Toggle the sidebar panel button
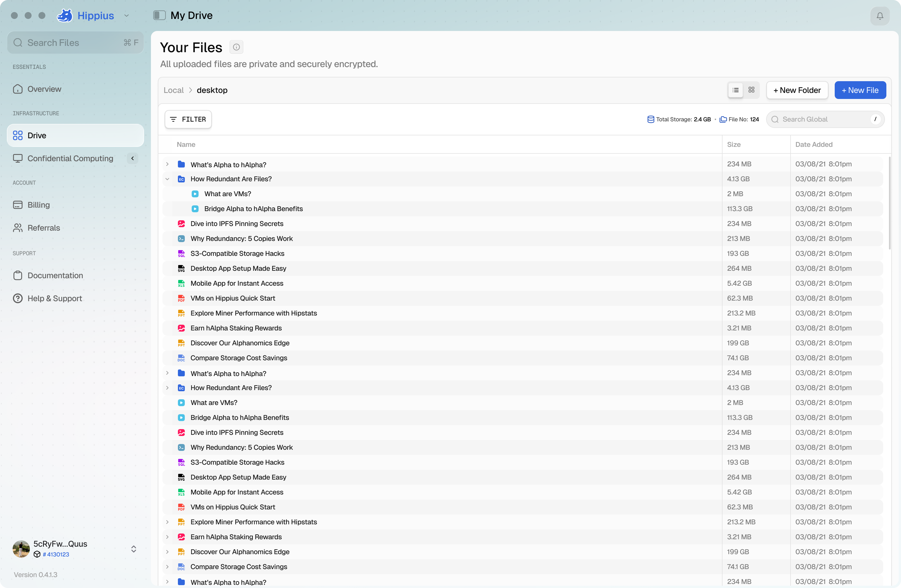Screen dimensions: 901x588 coord(159,15)
